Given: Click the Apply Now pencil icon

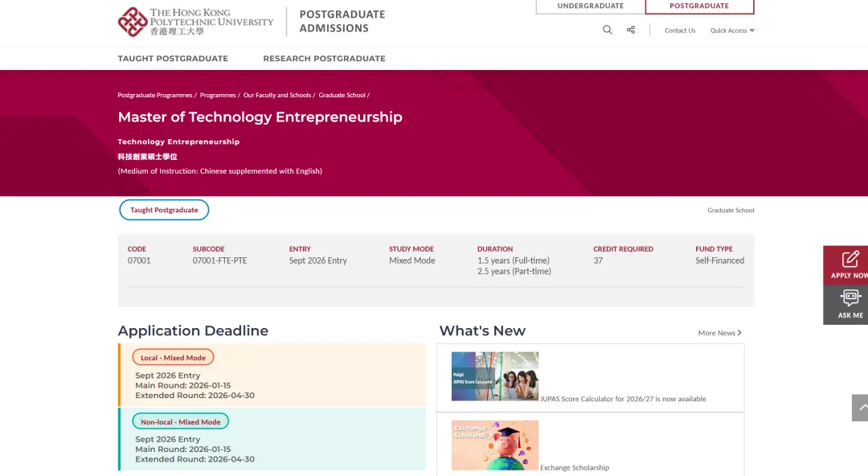Looking at the screenshot, I should pos(850,260).
